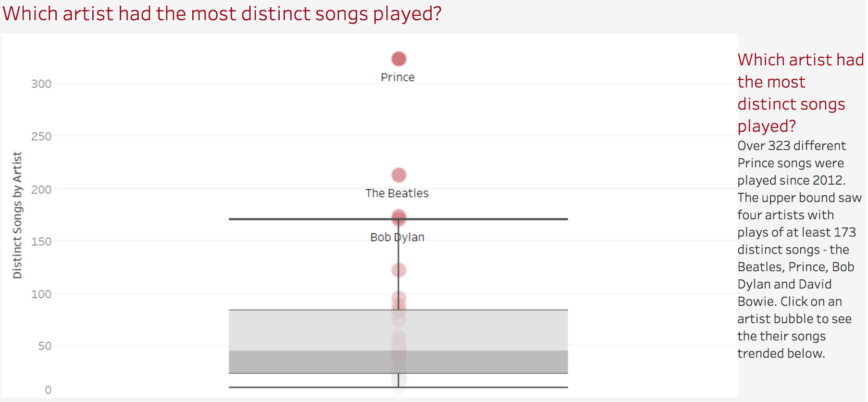Select the 150 axis tick label
This screenshot has height=402, width=868.
coord(41,241)
